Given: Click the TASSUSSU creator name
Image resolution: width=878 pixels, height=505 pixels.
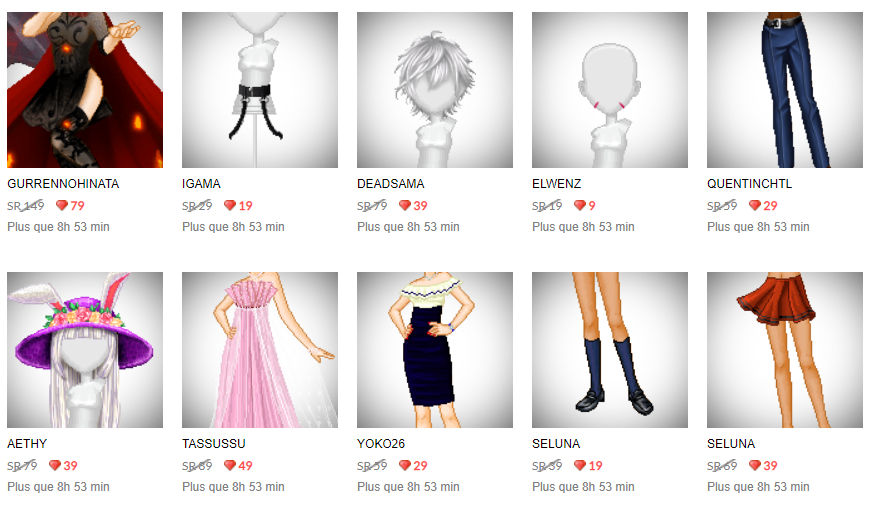Looking at the screenshot, I should (x=214, y=443).
